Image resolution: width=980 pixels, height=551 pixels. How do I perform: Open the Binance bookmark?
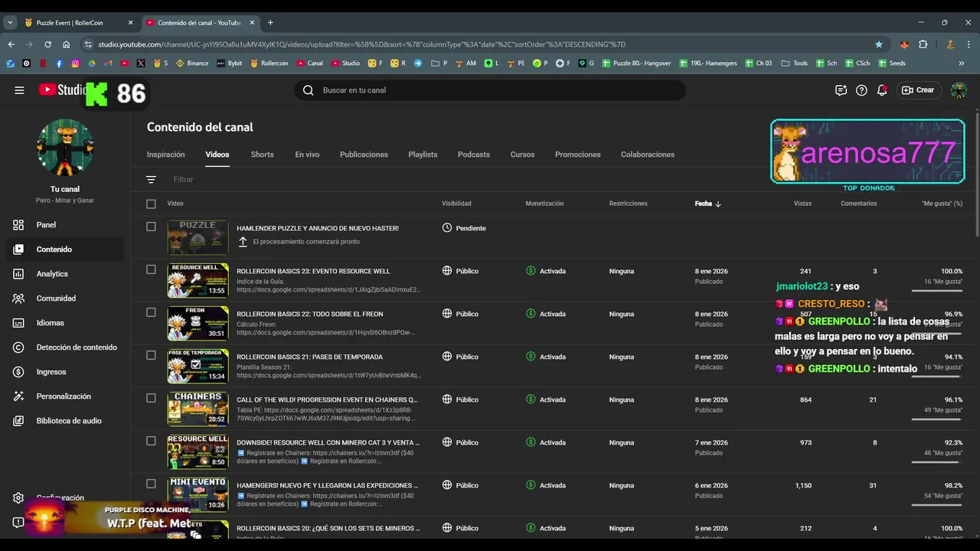pos(192,64)
